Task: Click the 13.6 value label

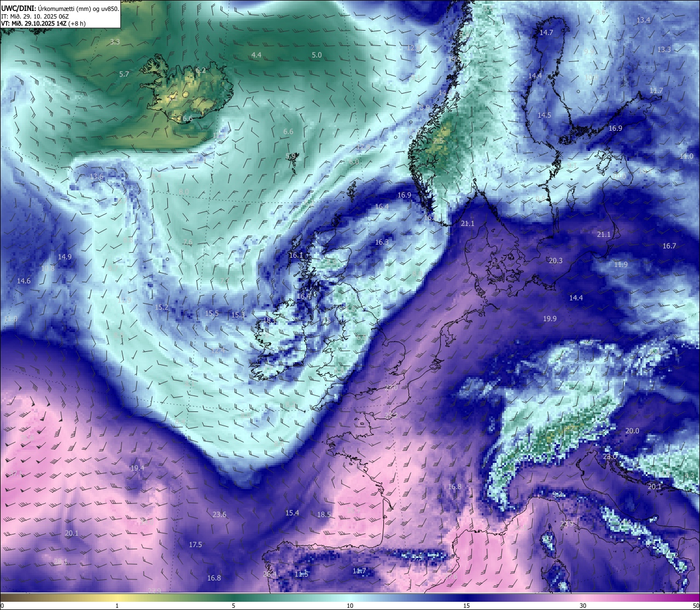Action: pyautogui.click(x=96, y=176)
